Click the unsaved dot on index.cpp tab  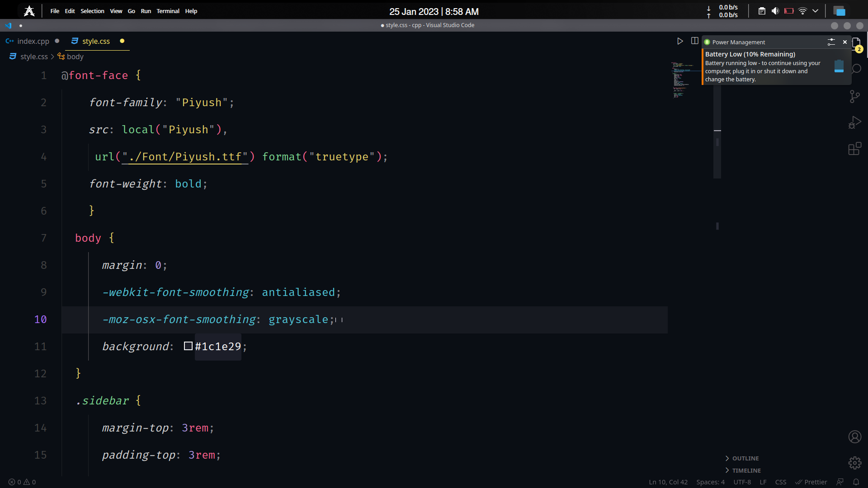(x=57, y=41)
